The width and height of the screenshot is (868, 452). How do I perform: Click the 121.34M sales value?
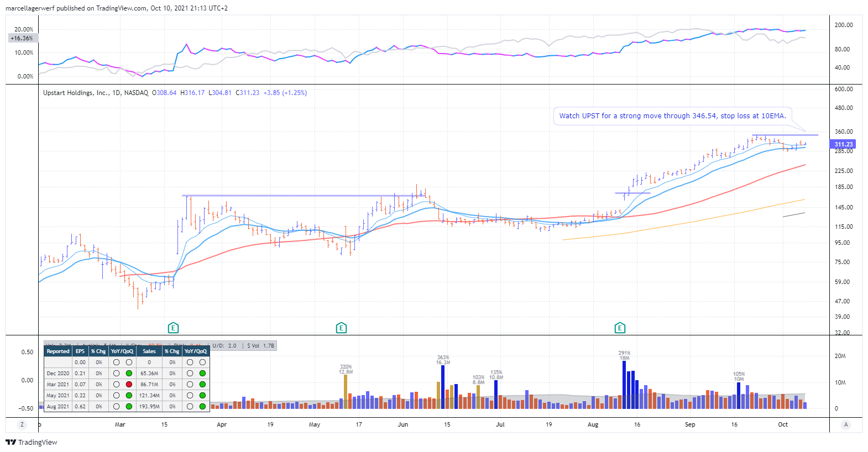click(x=149, y=395)
